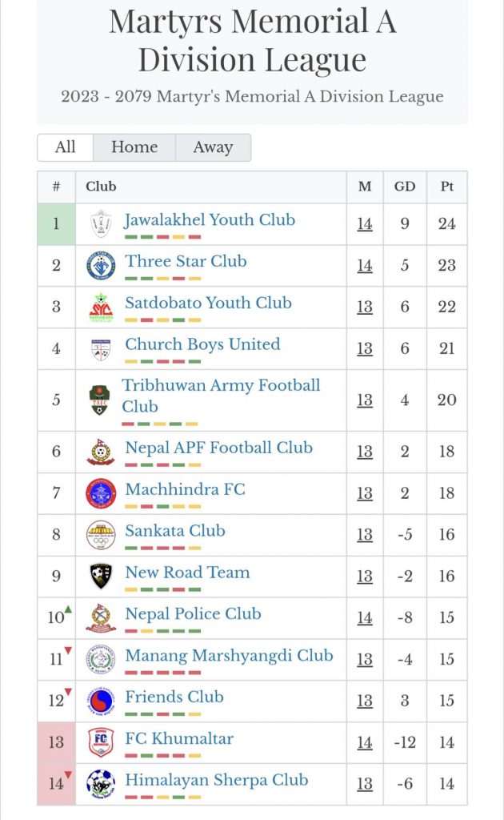Click Himalayan Sherpa Club football logo

pyautogui.click(x=101, y=784)
